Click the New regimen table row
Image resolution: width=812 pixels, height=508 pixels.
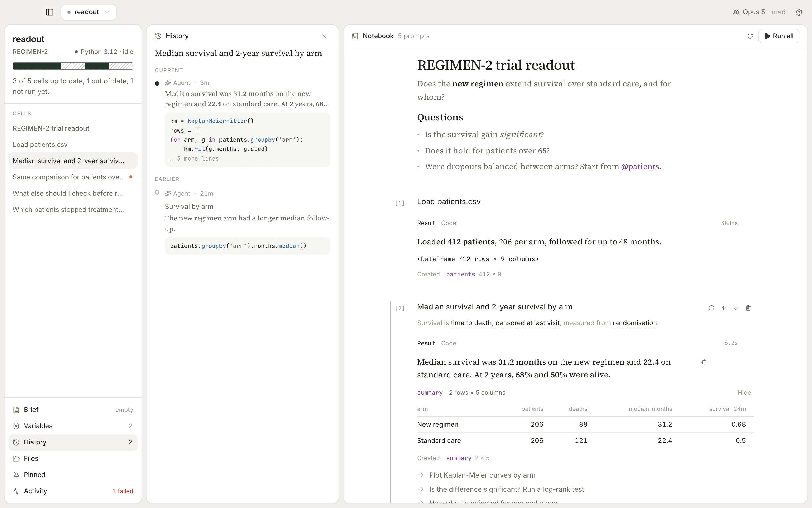pos(585,425)
